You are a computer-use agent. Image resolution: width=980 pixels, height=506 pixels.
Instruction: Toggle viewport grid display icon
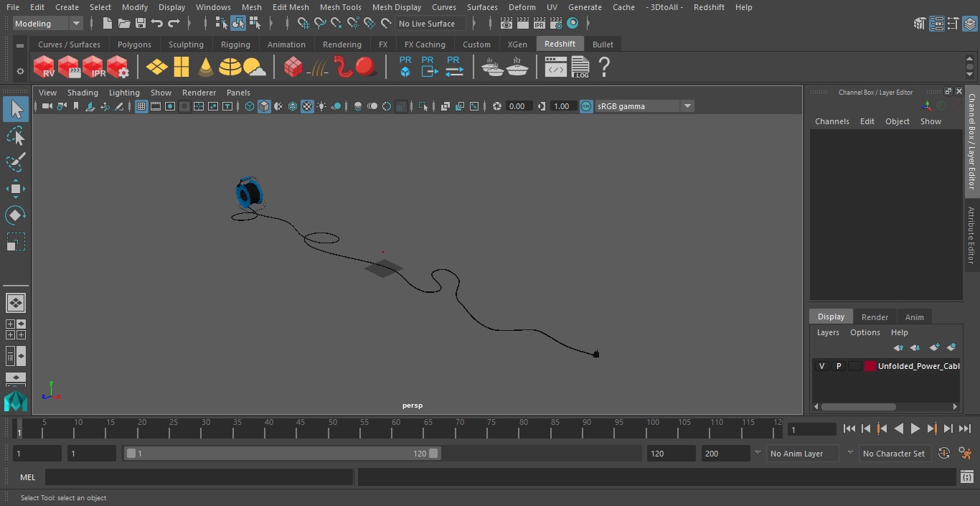click(141, 106)
